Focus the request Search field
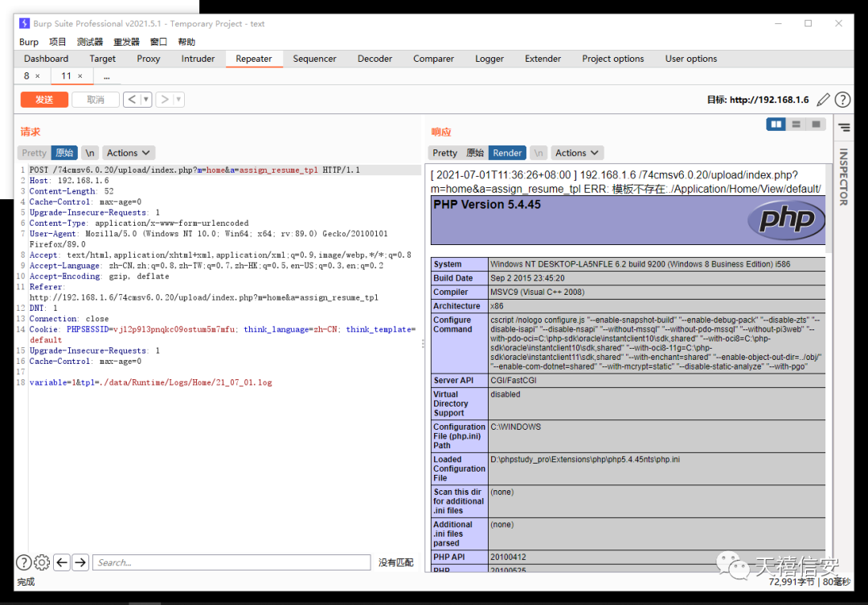Screen dimensions: 868x605 pos(231,562)
